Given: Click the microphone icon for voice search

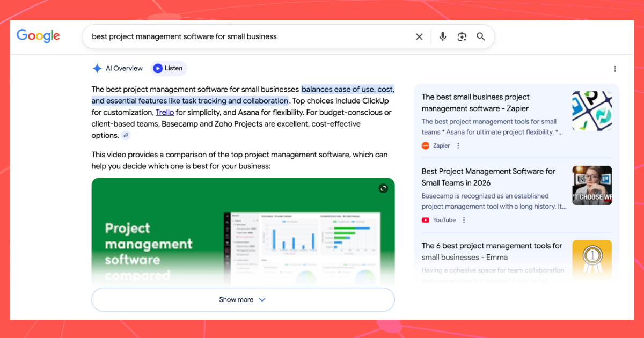Looking at the screenshot, I should 442,36.
